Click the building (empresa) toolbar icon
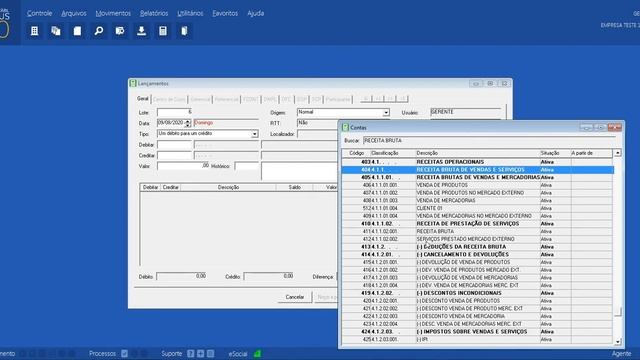 (x=34, y=31)
